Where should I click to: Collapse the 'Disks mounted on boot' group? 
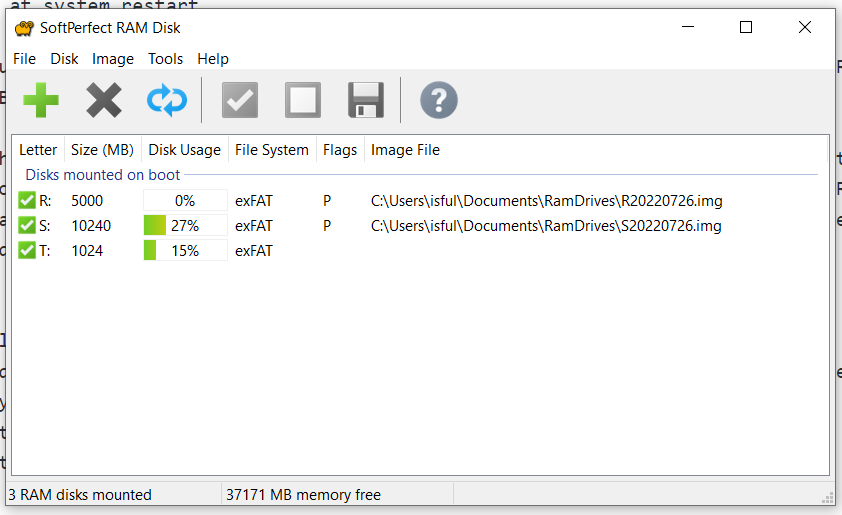coord(103,175)
